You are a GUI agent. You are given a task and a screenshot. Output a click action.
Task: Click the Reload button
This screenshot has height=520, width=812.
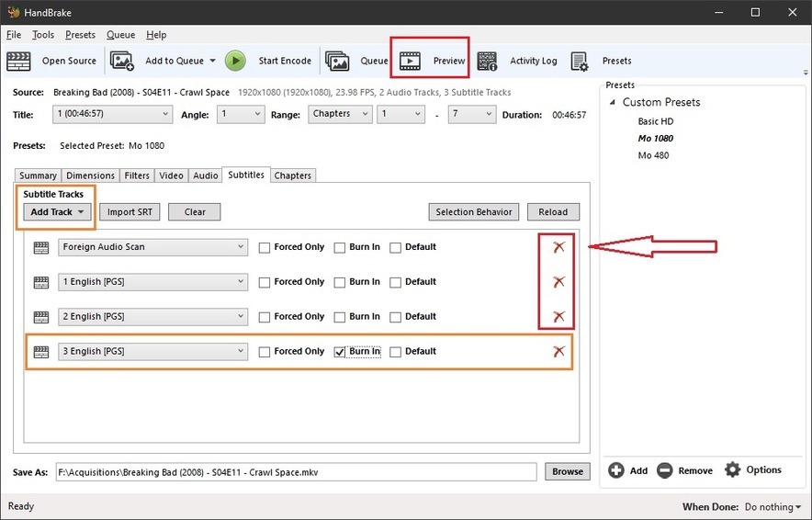click(553, 212)
